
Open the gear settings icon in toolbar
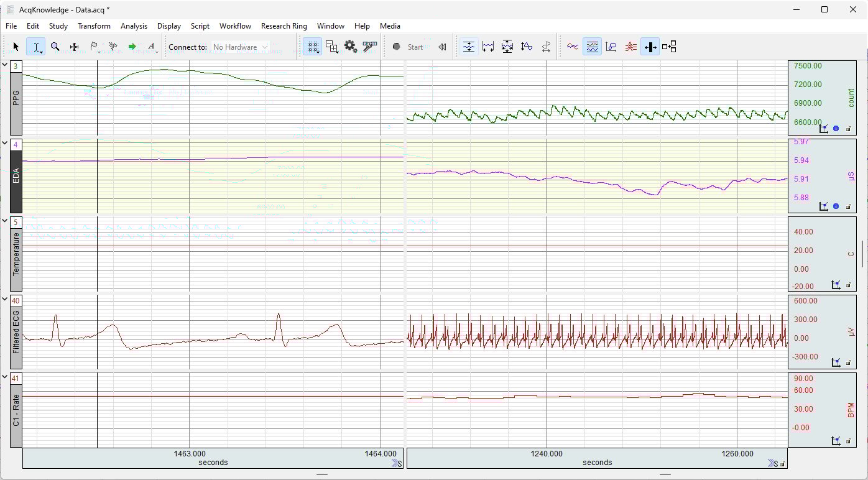click(350, 47)
